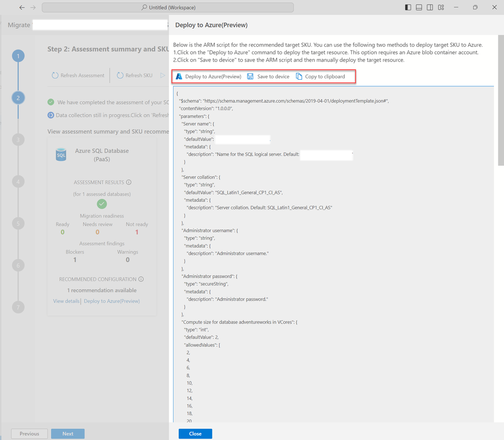The height and width of the screenshot is (440, 504).
Task: Click the "Server collation" parameter line
Action: coord(201,177)
